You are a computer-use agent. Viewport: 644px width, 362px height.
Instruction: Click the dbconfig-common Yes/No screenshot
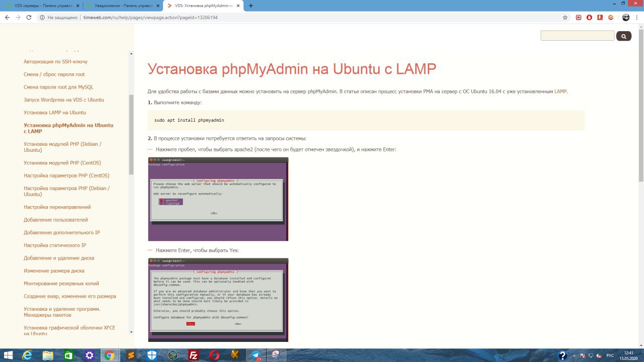point(218,300)
